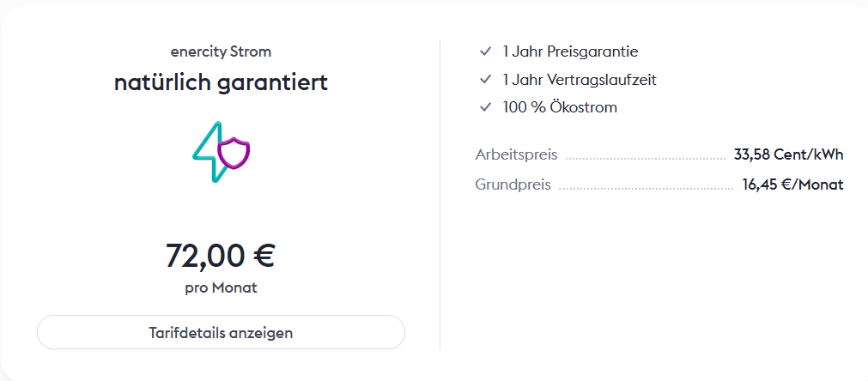
Task: Click the checkmark beside 1 Jahr Vertragslaufzeit
Action: point(485,80)
